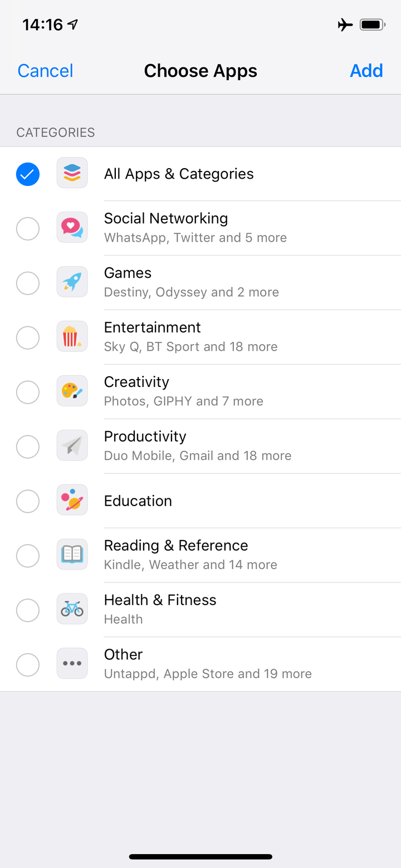Click the Games rocket icon
The height and width of the screenshot is (868, 401).
point(72,282)
